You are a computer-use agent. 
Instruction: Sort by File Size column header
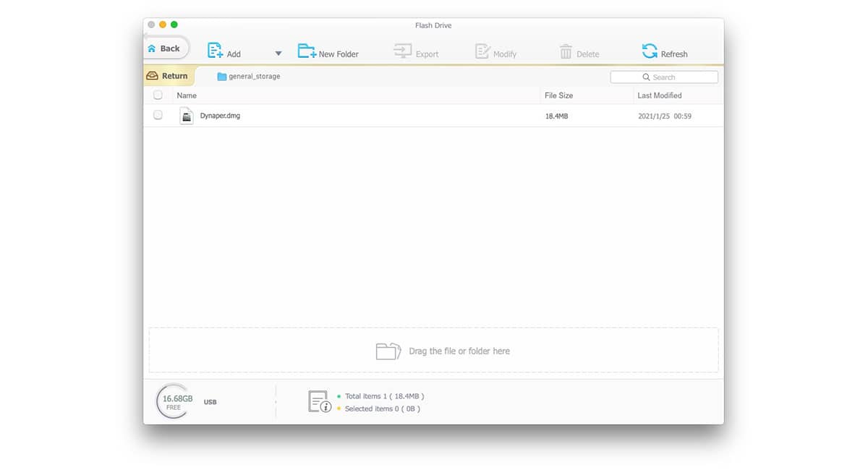(558, 95)
